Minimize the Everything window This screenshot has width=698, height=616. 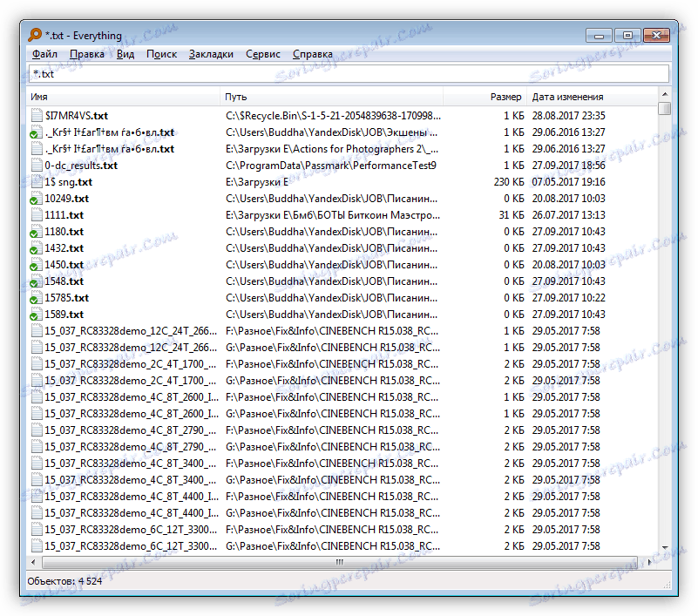pyautogui.click(x=600, y=36)
